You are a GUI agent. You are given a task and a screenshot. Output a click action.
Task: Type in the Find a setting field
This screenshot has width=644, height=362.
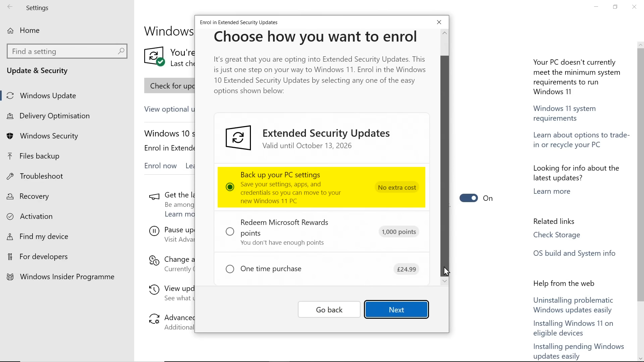[x=62, y=51]
